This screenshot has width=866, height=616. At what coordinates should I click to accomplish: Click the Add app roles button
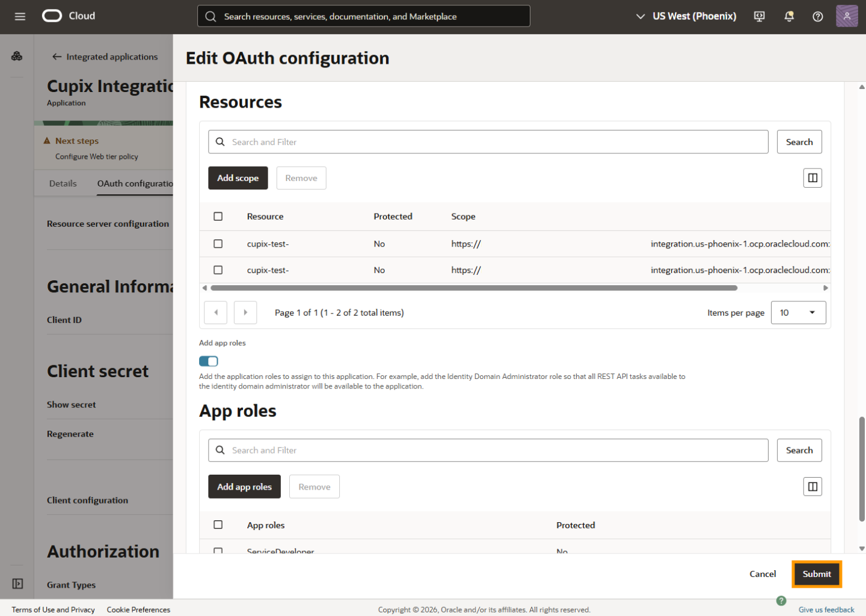click(244, 487)
